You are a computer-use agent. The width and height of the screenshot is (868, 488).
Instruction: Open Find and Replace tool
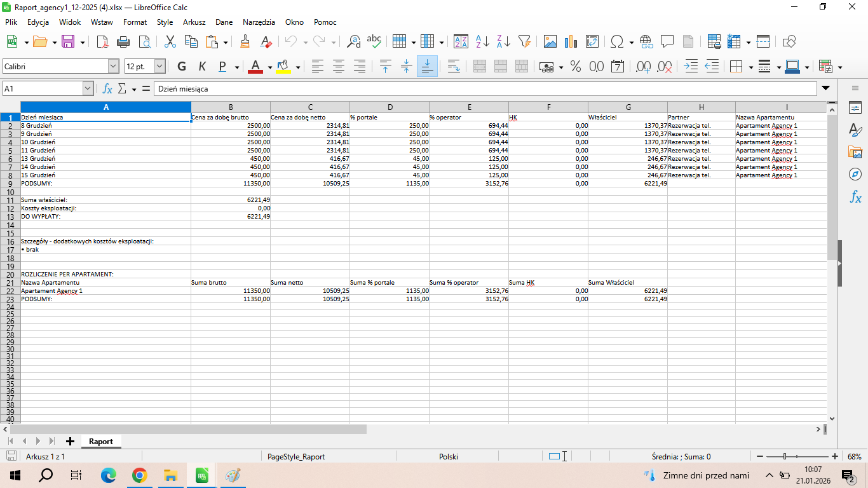coord(354,42)
